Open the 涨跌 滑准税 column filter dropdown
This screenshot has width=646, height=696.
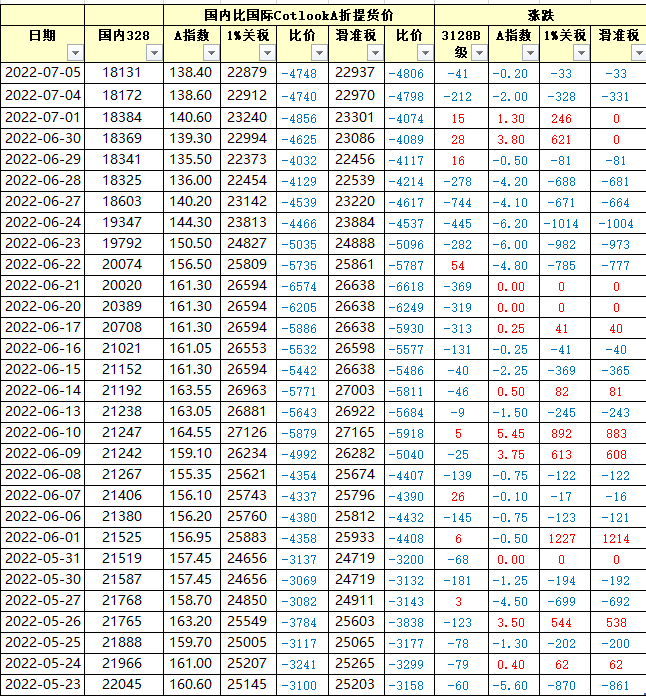coord(638,53)
